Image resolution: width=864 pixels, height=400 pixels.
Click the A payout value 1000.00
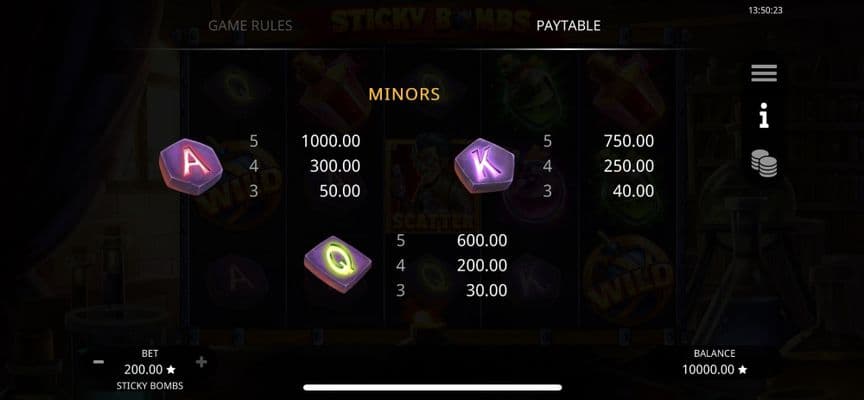pyautogui.click(x=331, y=141)
